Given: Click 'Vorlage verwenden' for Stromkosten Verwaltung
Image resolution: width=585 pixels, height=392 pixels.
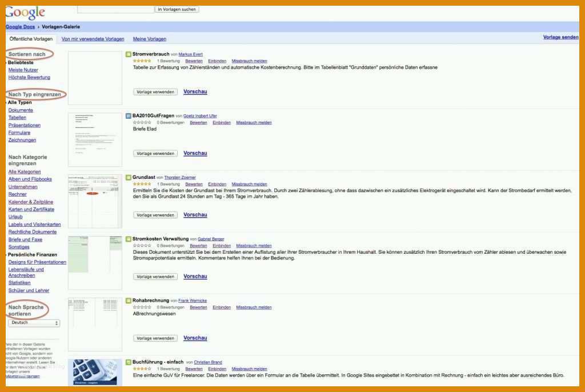Looking at the screenshot, I should click(x=155, y=277).
